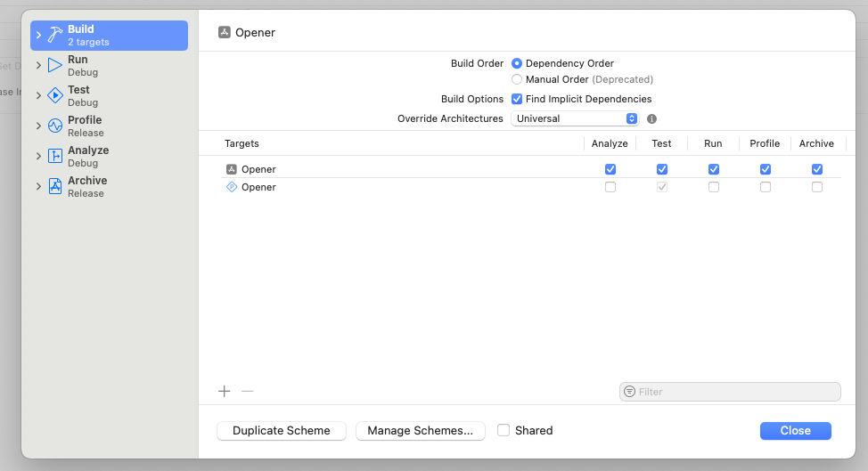Click the targets Filter field
The image size is (868, 471).
(731, 392)
